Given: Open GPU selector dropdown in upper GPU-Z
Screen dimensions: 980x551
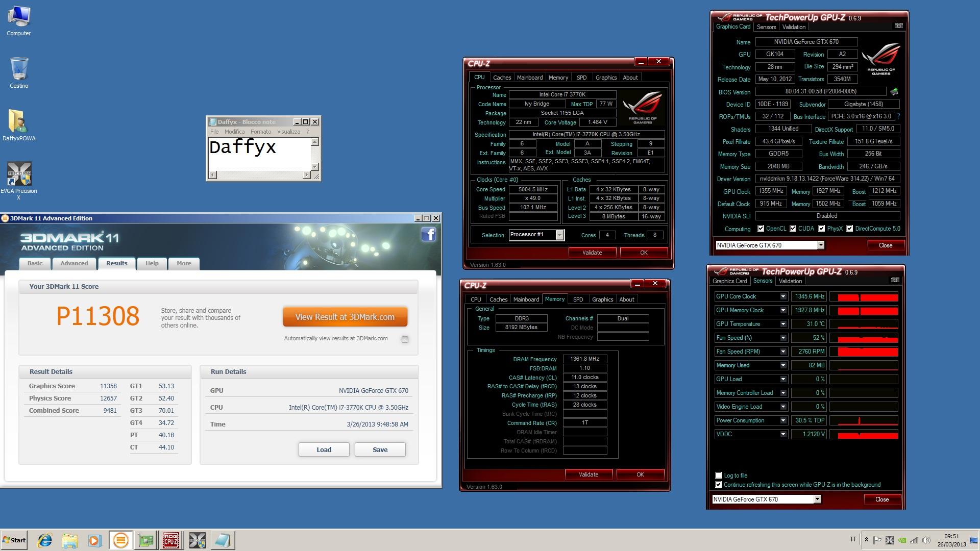Looking at the screenshot, I should pyautogui.click(x=821, y=245).
